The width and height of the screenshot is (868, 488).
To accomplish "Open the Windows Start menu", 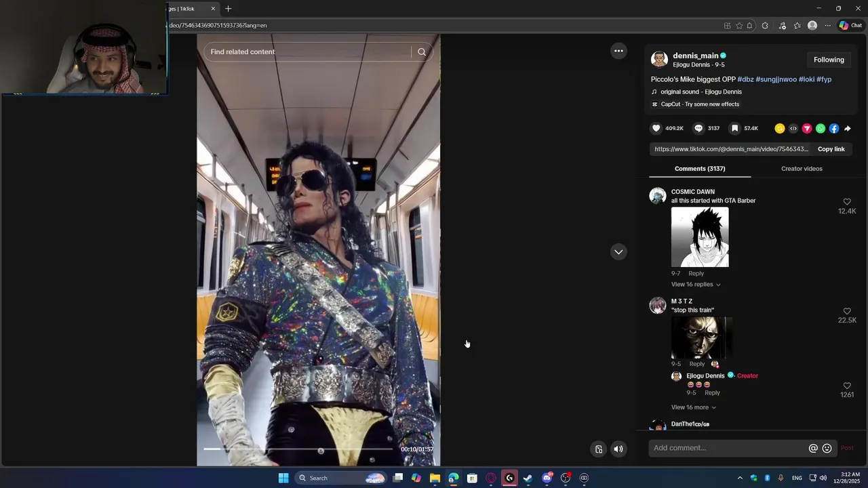I will point(283,478).
